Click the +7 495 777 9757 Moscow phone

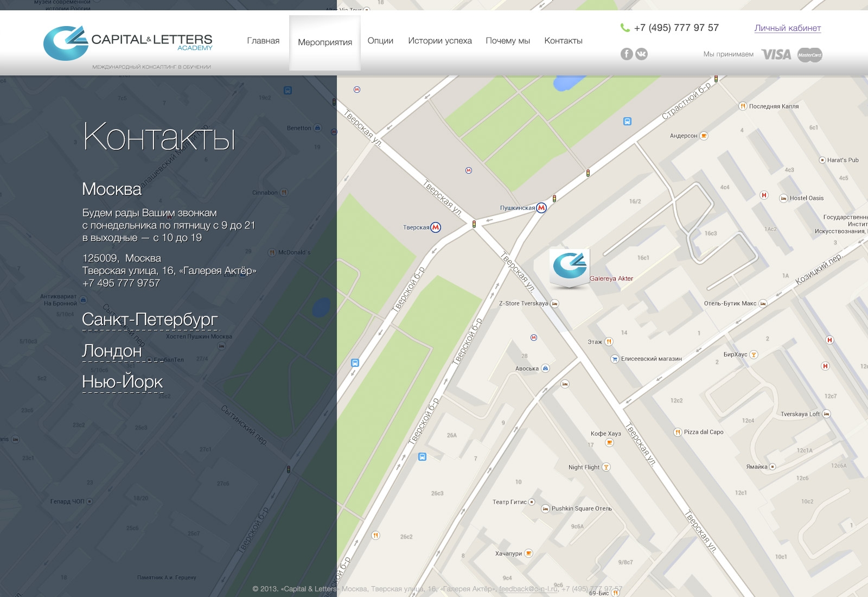121,283
